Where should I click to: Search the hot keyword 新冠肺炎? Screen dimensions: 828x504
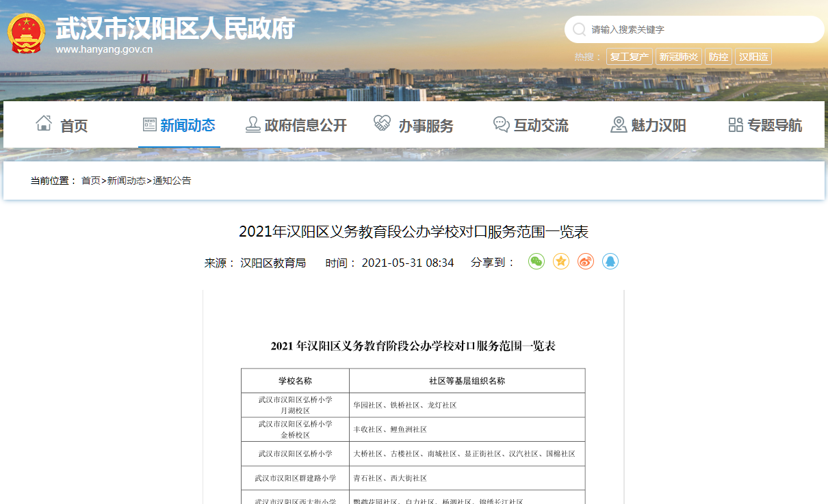[x=678, y=56]
